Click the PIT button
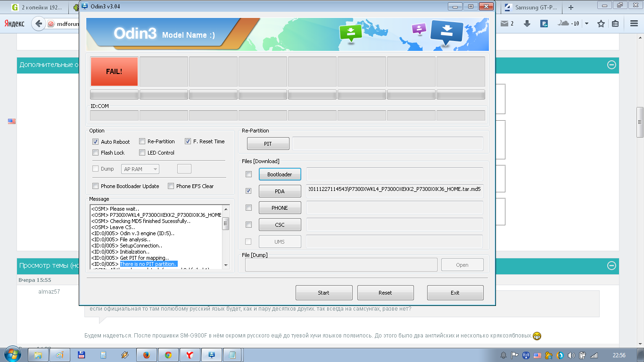 point(268,144)
